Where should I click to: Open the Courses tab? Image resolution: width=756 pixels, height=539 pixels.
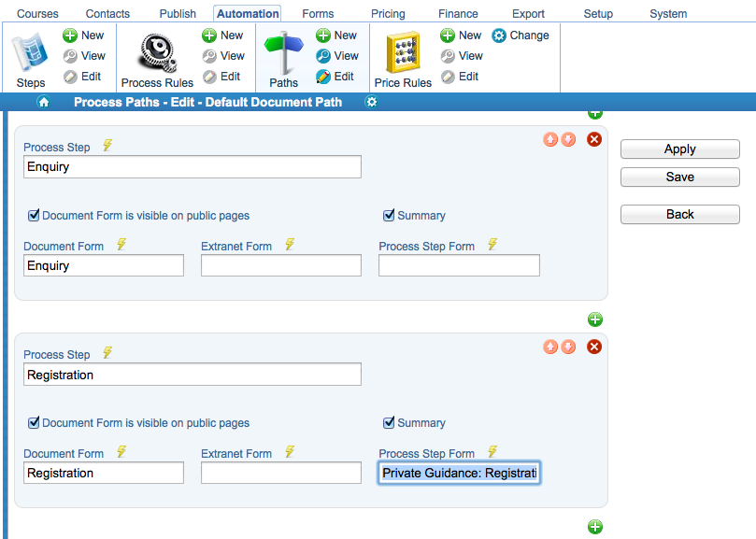[x=37, y=14]
